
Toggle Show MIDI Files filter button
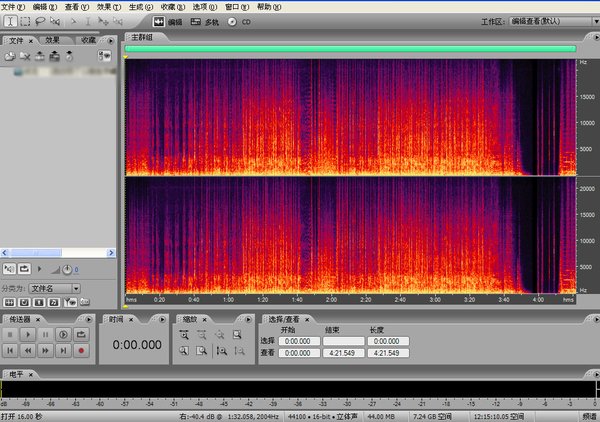coord(54,303)
